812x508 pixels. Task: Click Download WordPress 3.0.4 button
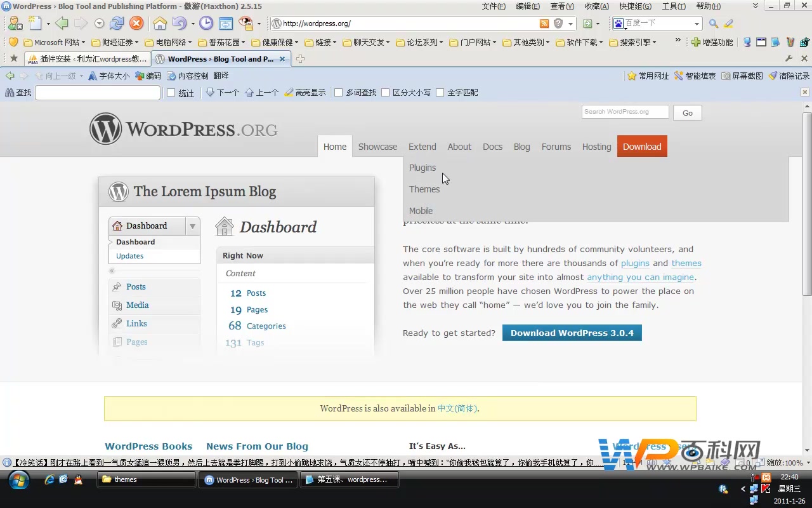[x=572, y=333]
